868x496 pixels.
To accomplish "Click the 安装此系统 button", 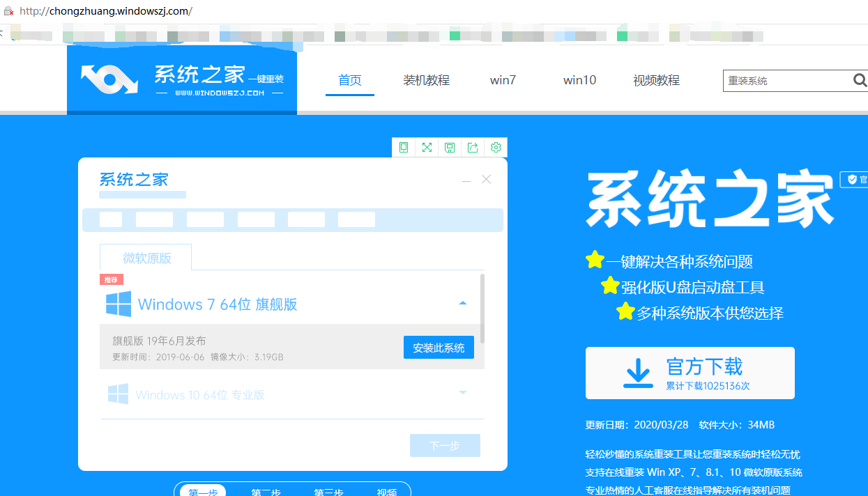I will click(x=439, y=347).
